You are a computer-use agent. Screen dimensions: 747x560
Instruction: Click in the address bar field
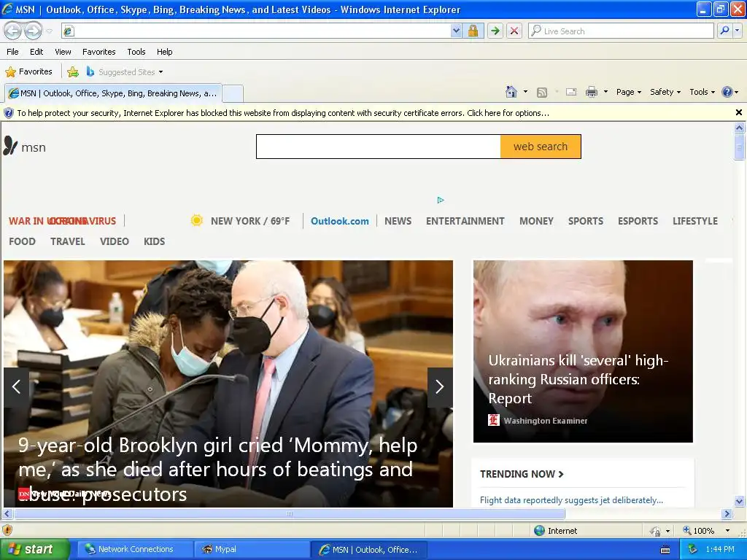pos(262,31)
